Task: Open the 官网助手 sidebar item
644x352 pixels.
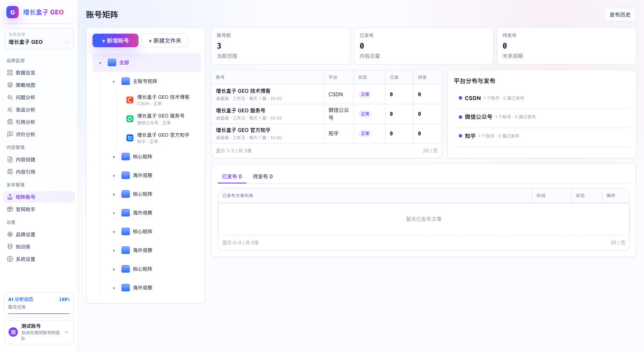Action: tap(39, 209)
